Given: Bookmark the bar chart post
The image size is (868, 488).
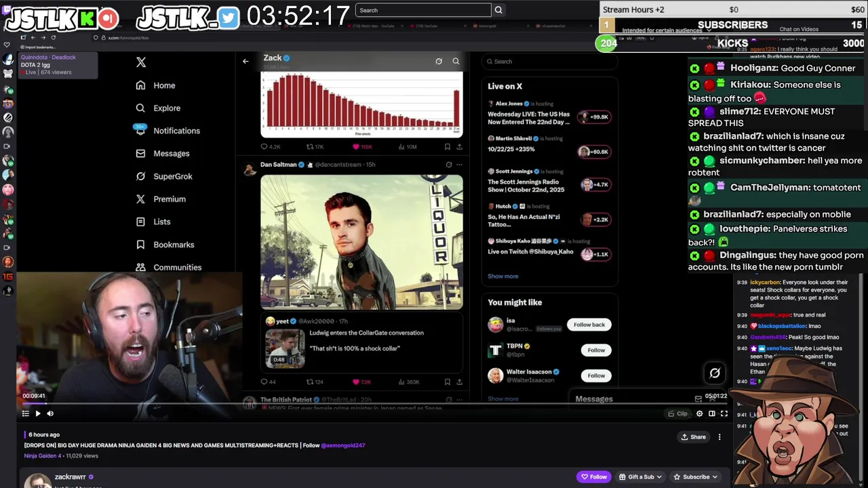Looking at the screenshot, I should 447,146.
